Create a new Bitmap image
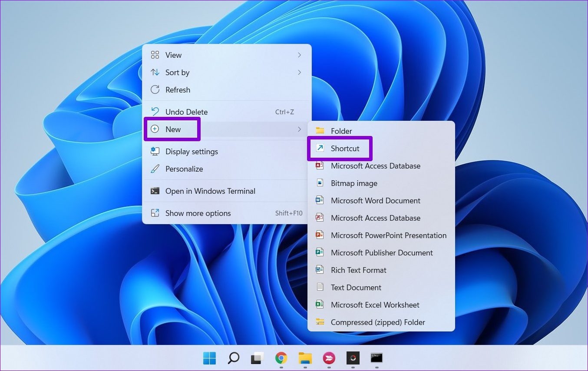The image size is (588, 371). pos(353,183)
